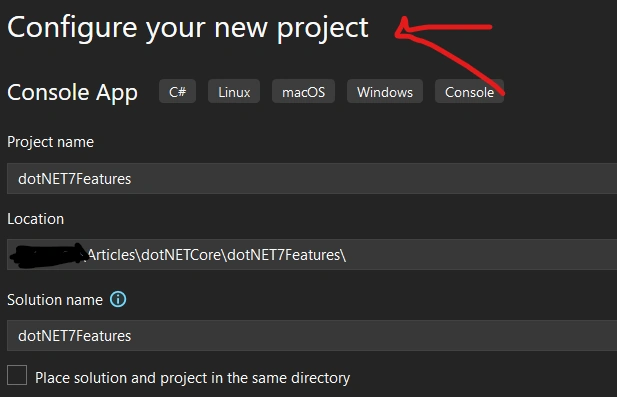Click the blacked-out part of the Location path
The width and height of the screenshot is (617, 397).
[x=49, y=255]
